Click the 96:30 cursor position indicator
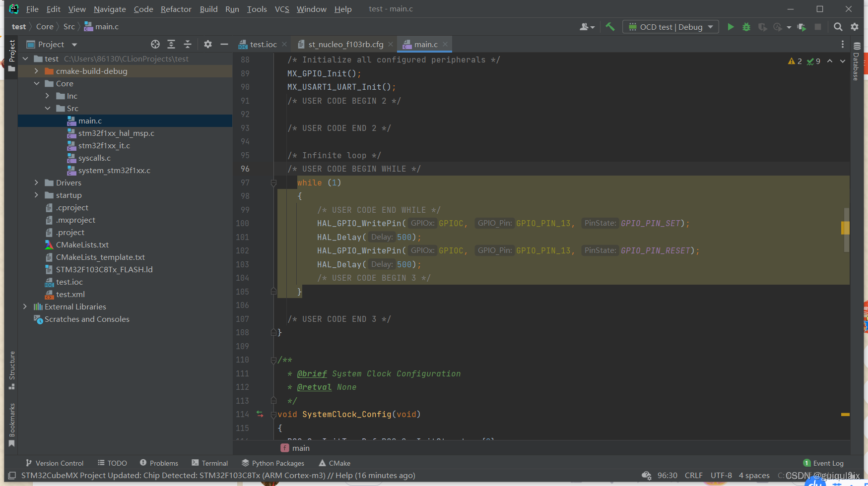The height and width of the screenshot is (486, 868). [x=667, y=475]
